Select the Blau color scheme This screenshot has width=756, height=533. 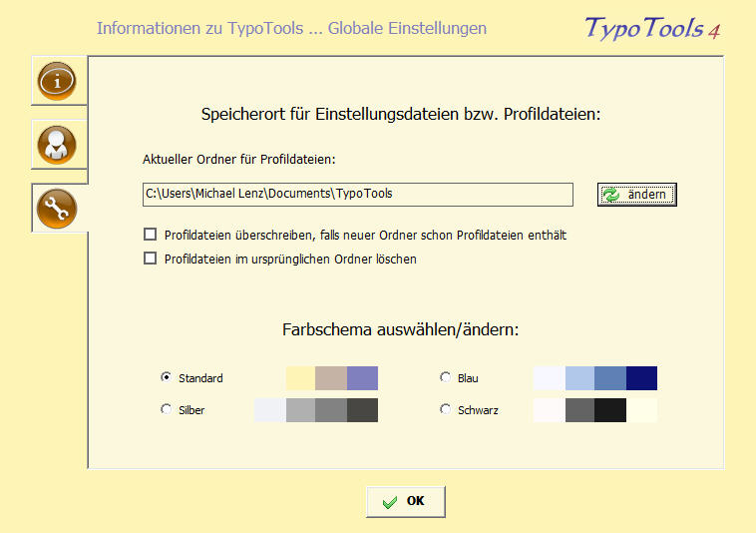coord(445,377)
